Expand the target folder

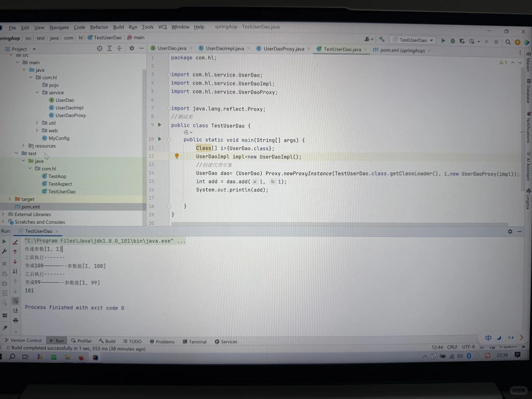pyautogui.click(x=10, y=199)
